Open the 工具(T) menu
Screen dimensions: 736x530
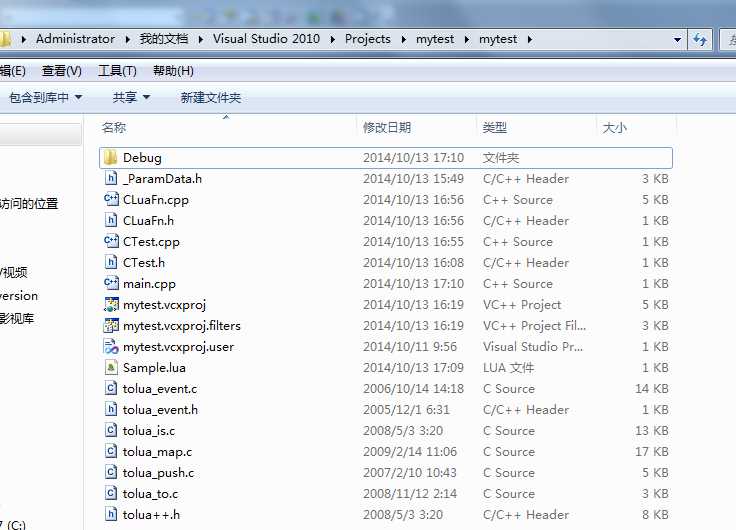[117, 71]
